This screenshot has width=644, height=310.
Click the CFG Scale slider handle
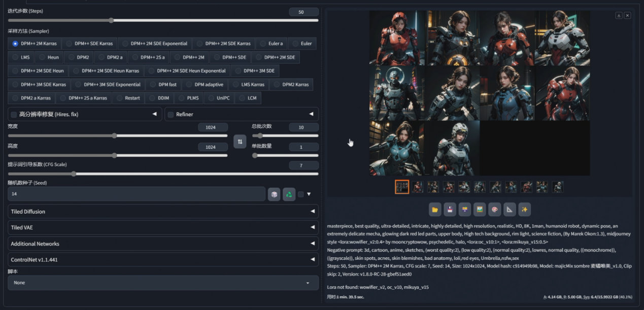pyautogui.click(x=74, y=174)
